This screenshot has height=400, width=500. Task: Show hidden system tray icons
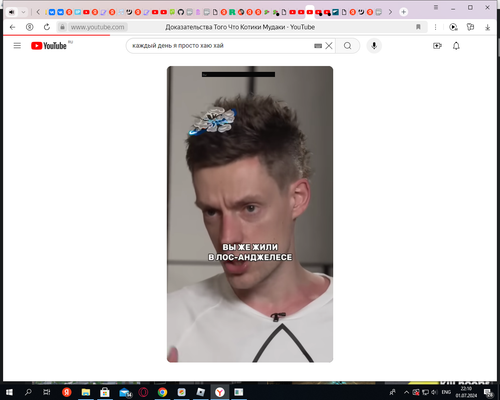point(406,392)
